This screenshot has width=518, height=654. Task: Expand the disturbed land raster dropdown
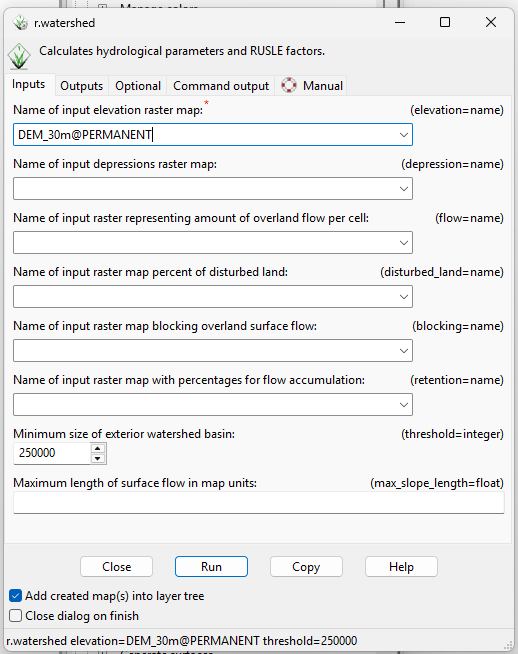(x=403, y=297)
